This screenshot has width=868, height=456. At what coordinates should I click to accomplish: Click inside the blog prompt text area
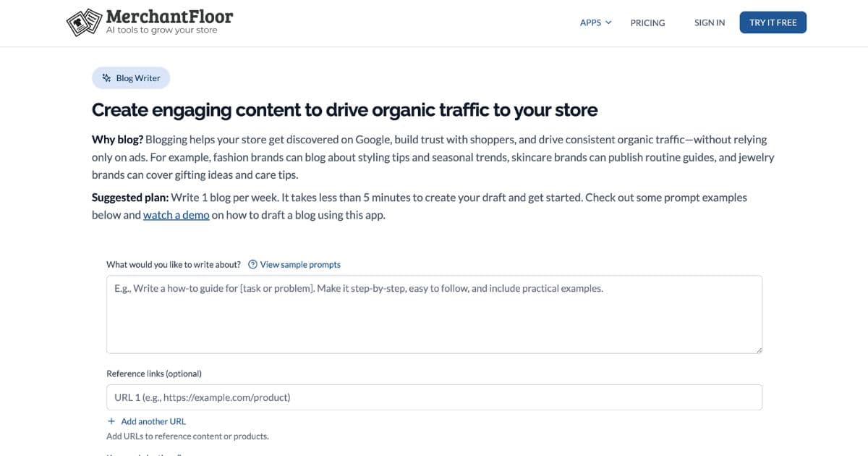[x=434, y=313]
